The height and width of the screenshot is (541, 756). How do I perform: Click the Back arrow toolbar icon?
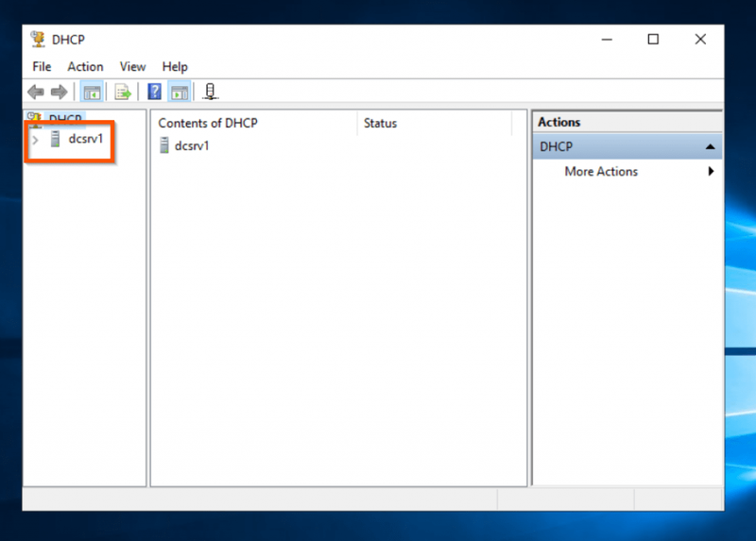(36, 92)
